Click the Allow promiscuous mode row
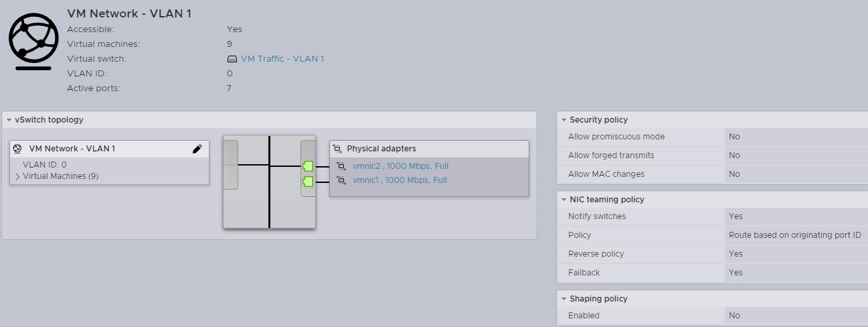Screen dimensions: 868x327 pos(712,137)
